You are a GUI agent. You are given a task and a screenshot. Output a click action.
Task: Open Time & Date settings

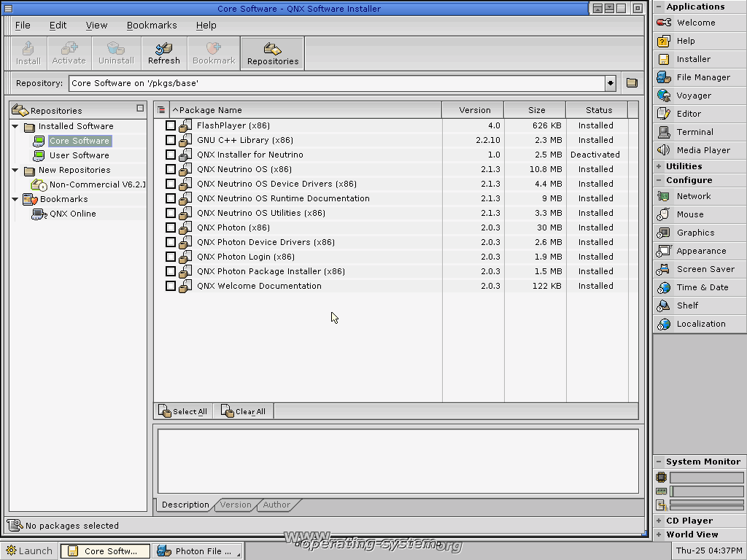tap(700, 287)
